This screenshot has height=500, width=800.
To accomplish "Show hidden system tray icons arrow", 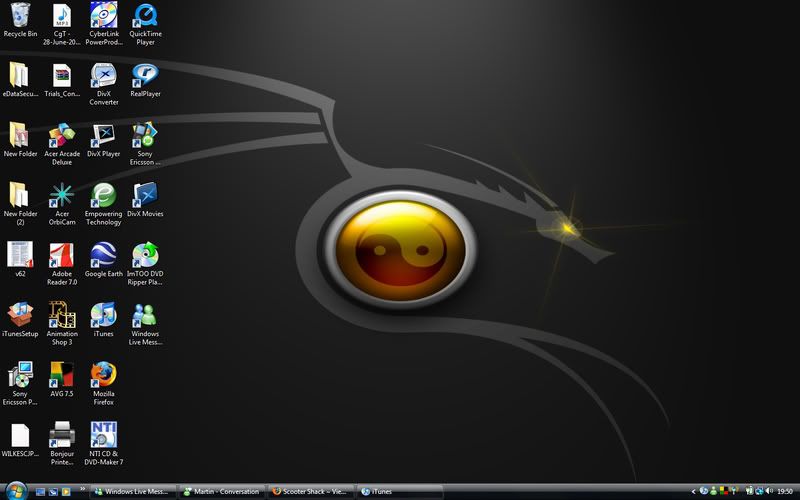I will click(x=694, y=492).
